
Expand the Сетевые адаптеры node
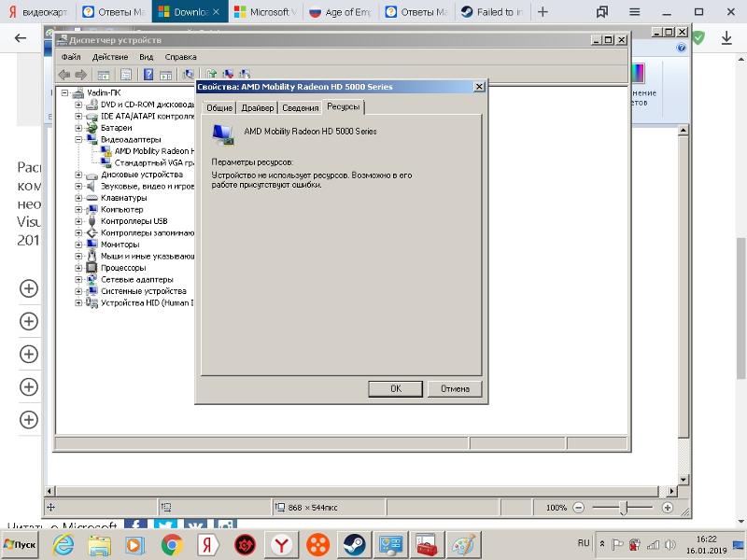(78, 279)
